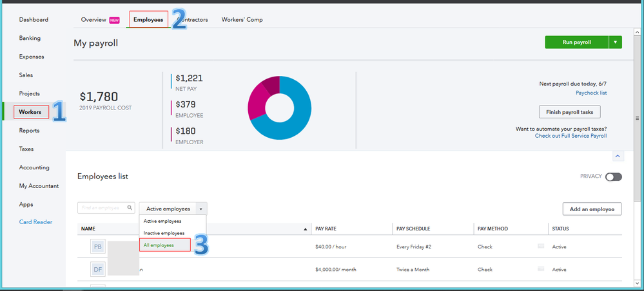Click the Run payroll button
644x291 pixels.
click(577, 42)
